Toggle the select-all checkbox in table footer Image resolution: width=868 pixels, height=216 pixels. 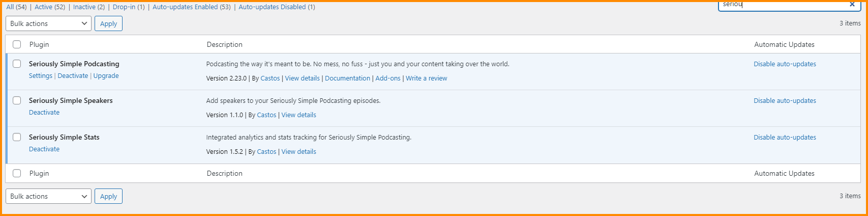[17, 173]
